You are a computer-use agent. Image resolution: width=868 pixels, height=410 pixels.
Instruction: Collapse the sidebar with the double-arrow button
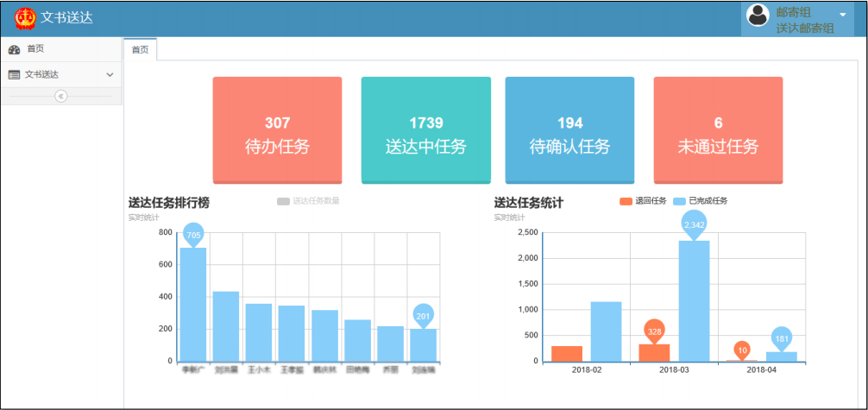point(61,97)
